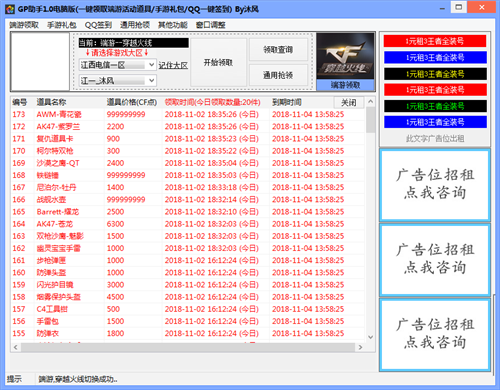
Task: Select row 166 in the item list
Action: 188,200
